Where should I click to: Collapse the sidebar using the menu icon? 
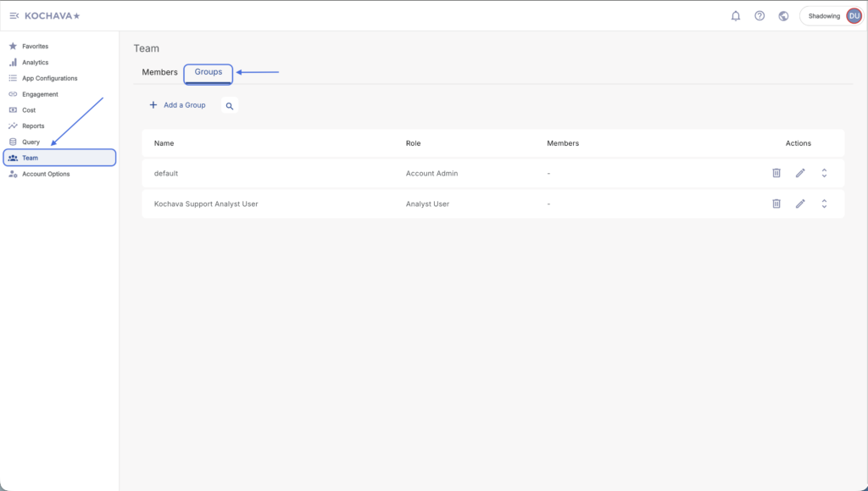point(14,16)
